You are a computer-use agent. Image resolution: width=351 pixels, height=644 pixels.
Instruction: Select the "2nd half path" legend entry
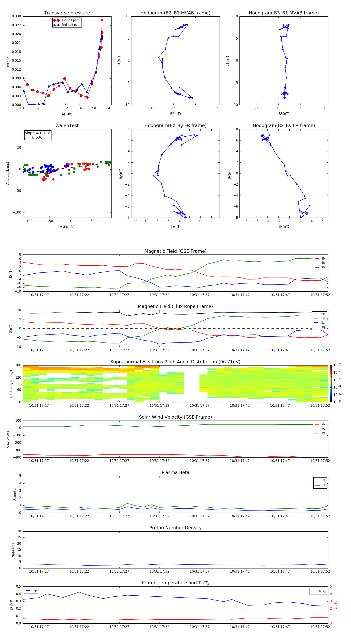(67, 25)
